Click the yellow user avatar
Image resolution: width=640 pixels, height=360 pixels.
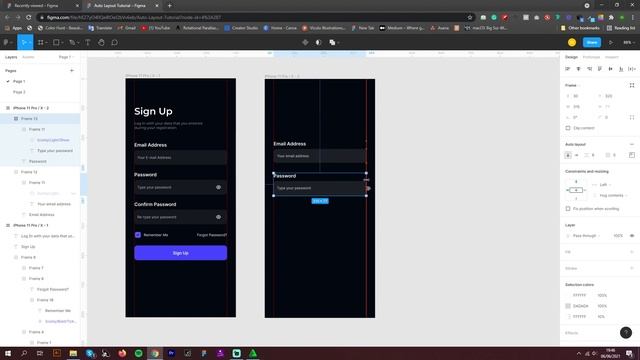pos(572,42)
